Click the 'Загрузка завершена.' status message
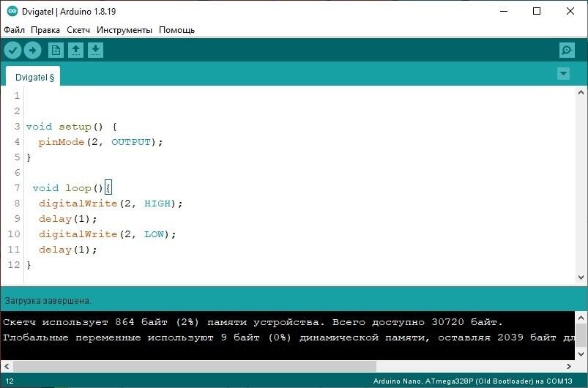The width and height of the screenshot is (588, 388). point(48,301)
